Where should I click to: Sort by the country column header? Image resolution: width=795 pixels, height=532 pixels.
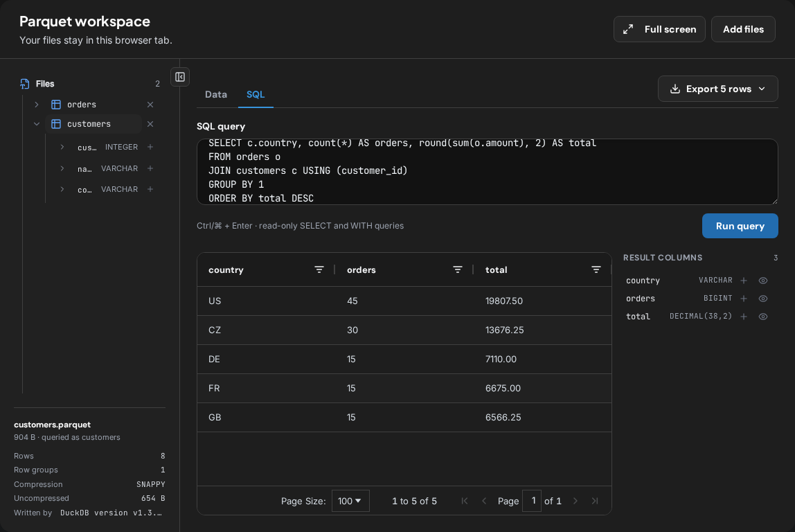(x=226, y=269)
